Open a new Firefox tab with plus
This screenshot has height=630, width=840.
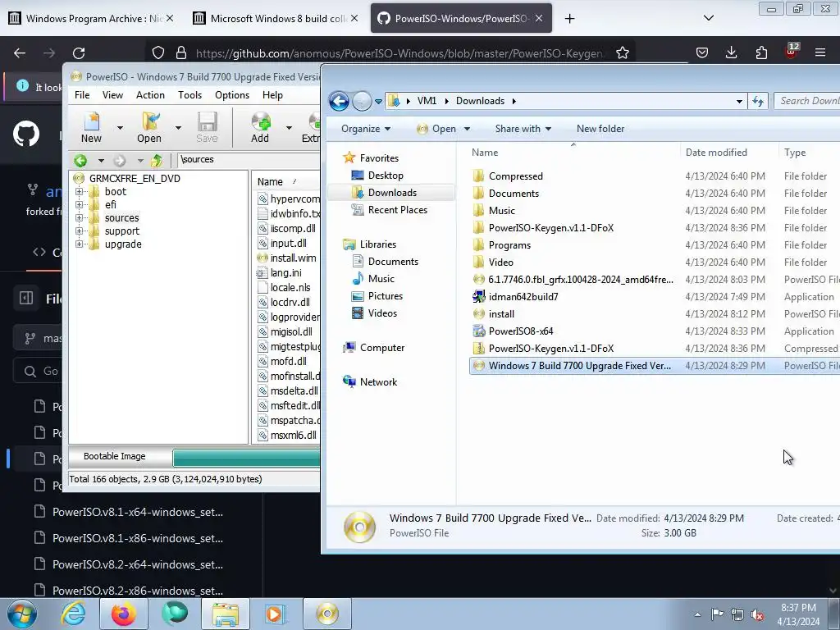[x=569, y=19]
